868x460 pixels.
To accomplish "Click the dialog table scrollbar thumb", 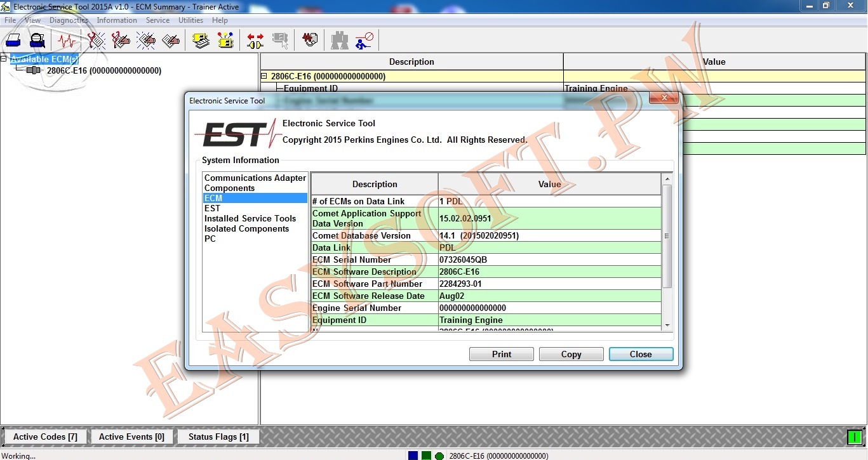I will [x=667, y=236].
